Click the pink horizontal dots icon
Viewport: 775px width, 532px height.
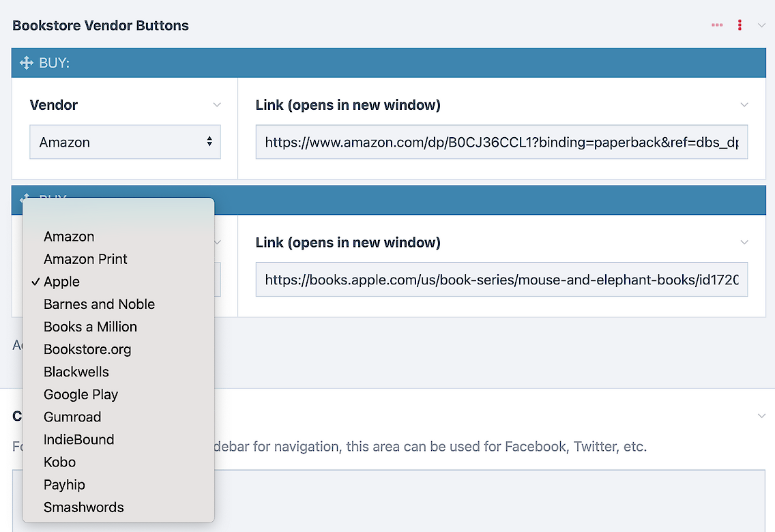click(x=717, y=25)
